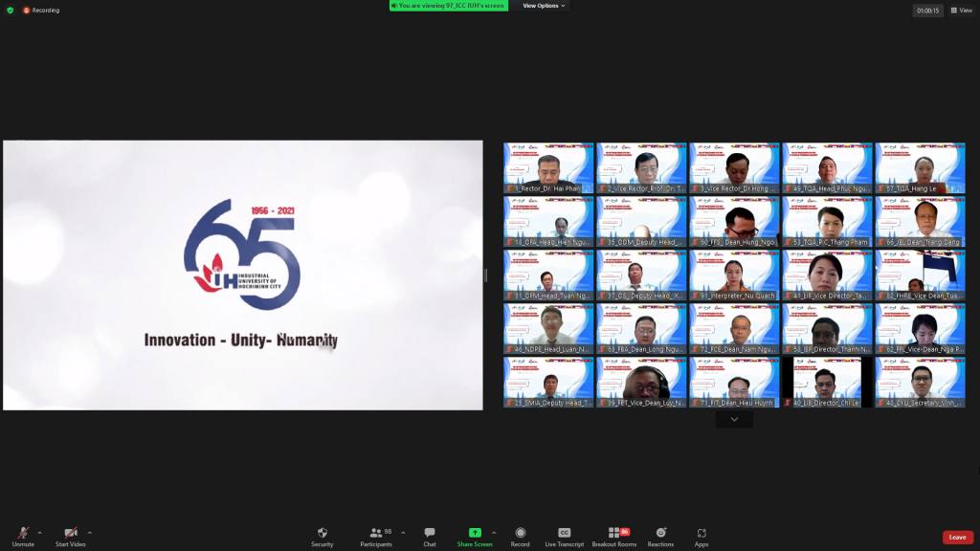Select the 62_FFL_Vice-Dean_Nga video tile
The height and width of the screenshot is (551, 980).
[x=920, y=329]
